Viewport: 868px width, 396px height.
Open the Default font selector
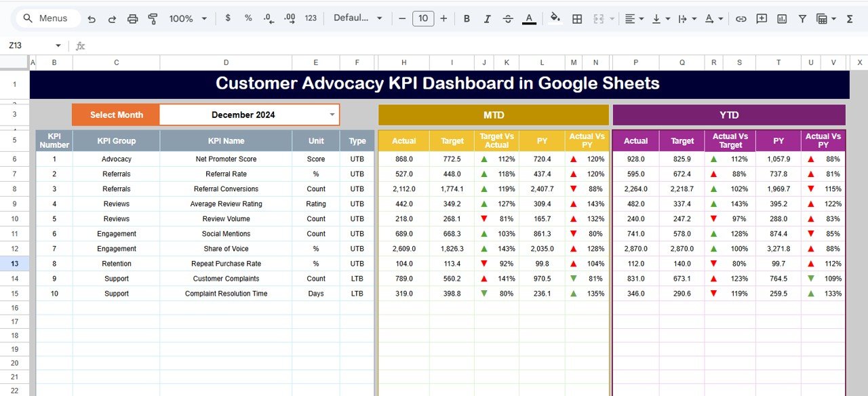tap(357, 18)
